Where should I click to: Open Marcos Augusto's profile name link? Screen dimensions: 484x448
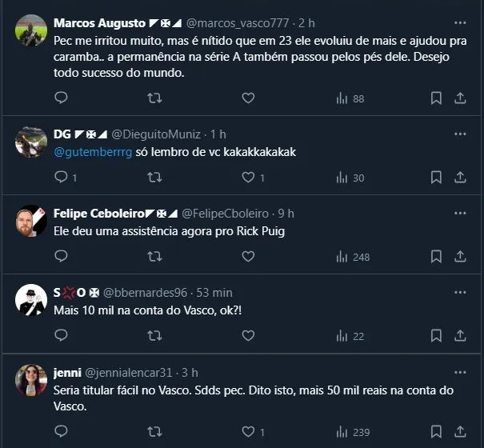pyautogui.click(x=99, y=23)
